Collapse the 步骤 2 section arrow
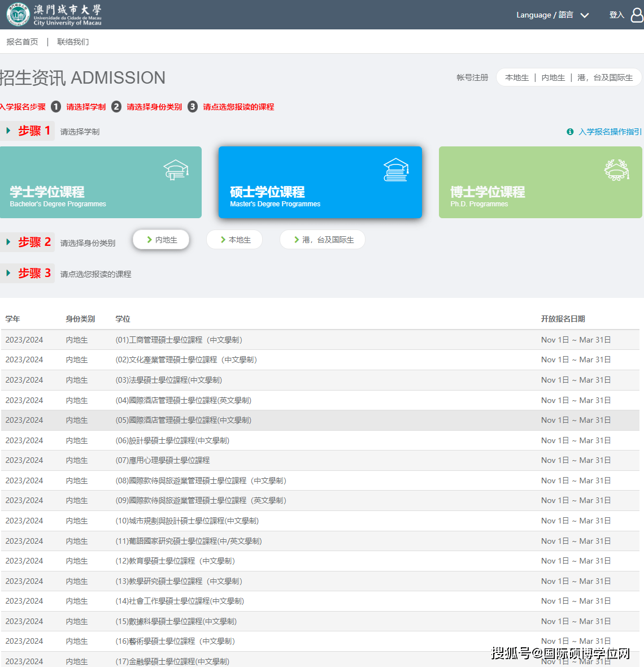 click(x=8, y=242)
